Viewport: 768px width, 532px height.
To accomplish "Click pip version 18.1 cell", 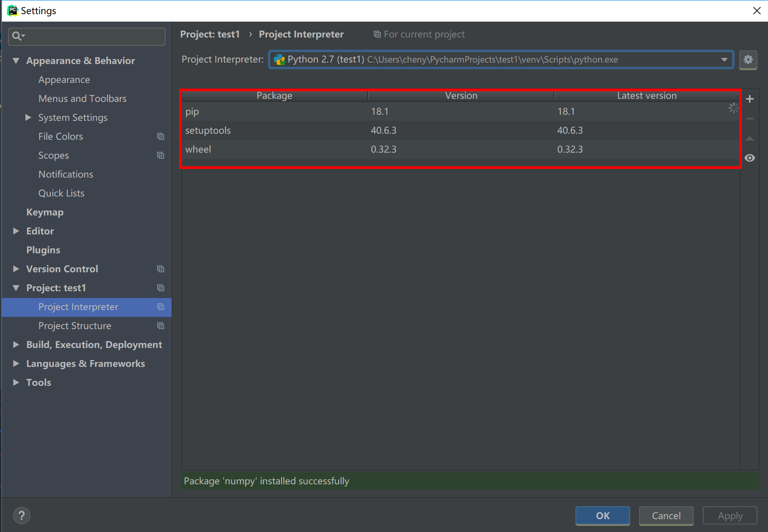I will click(x=380, y=111).
